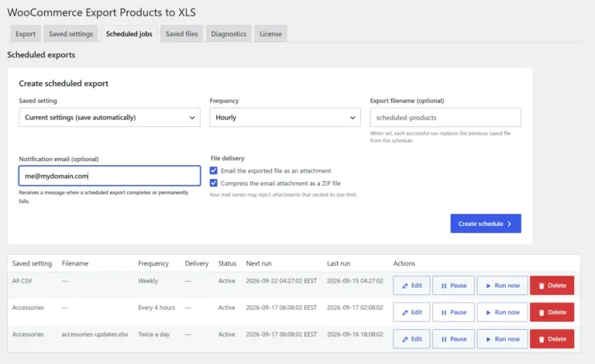Image resolution: width=595 pixels, height=364 pixels.
Task: Click pencil icon in Every 4 hours row
Action: pyautogui.click(x=405, y=312)
